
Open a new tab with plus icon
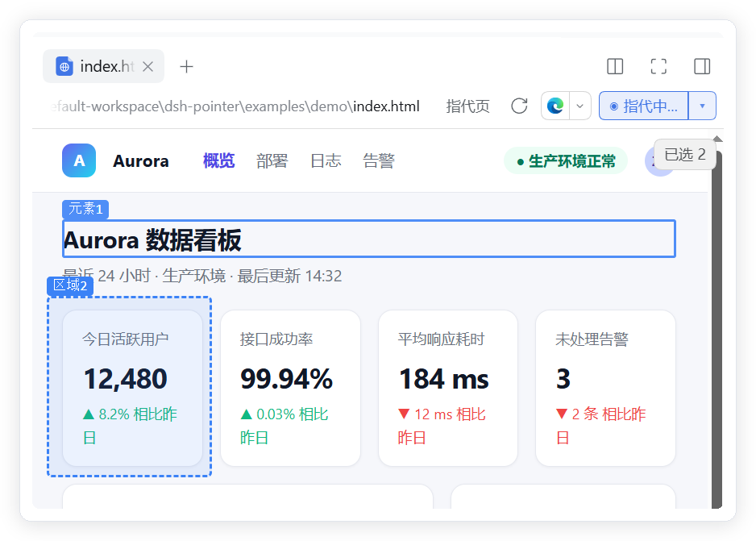[186, 67]
